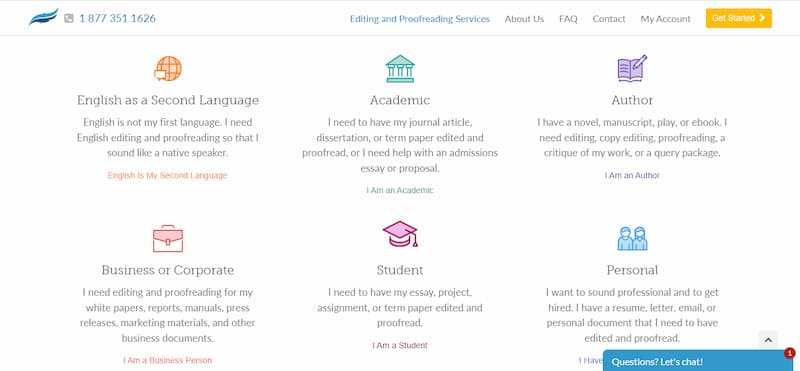Open the Contact page
The image size is (800, 371).
[x=609, y=19]
